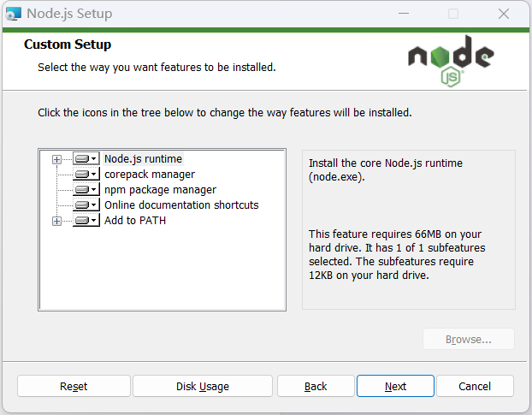Click the Node.js Setup installer title icon
Viewport: 532px width, 415px height.
[x=14, y=14]
